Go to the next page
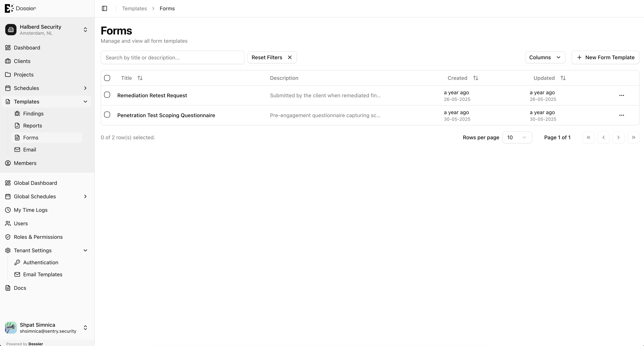This screenshot has height=346, width=644. [618, 137]
